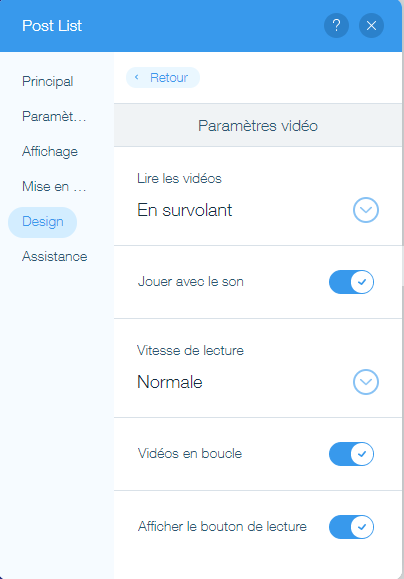Toggle Afficher le bouton de lecture switch
Screen dimensions: 404x579
pos(351,527)
